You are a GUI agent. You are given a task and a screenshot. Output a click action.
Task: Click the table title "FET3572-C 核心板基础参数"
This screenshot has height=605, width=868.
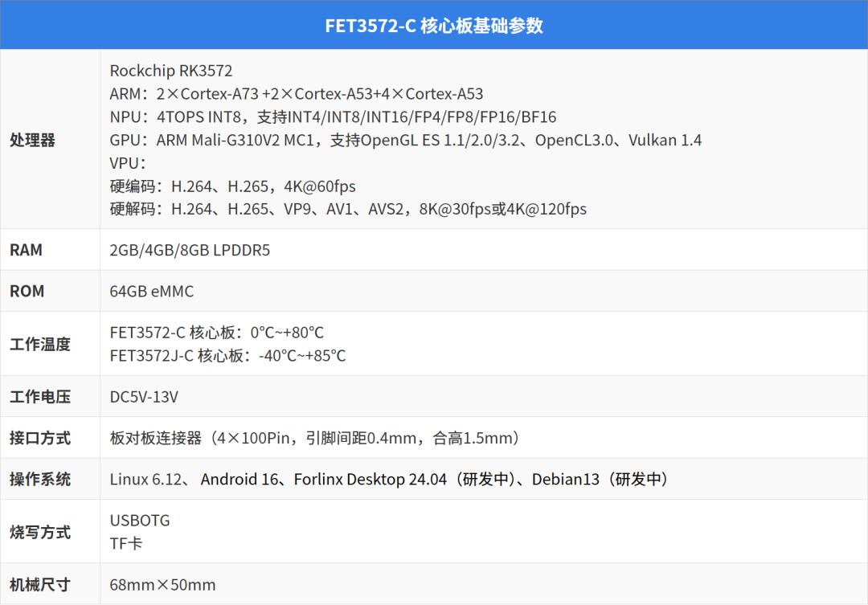coord(434,26)
